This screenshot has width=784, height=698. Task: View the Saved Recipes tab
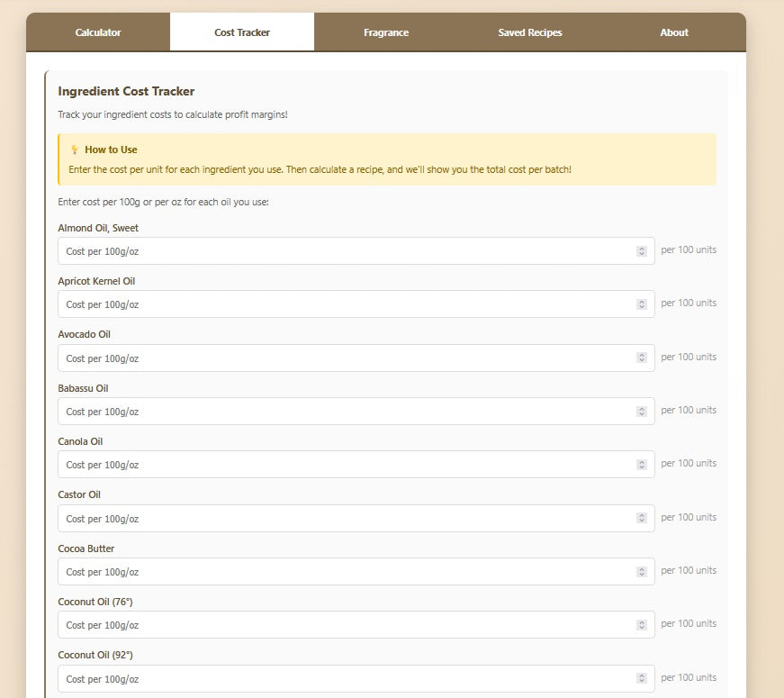[529, 32]
